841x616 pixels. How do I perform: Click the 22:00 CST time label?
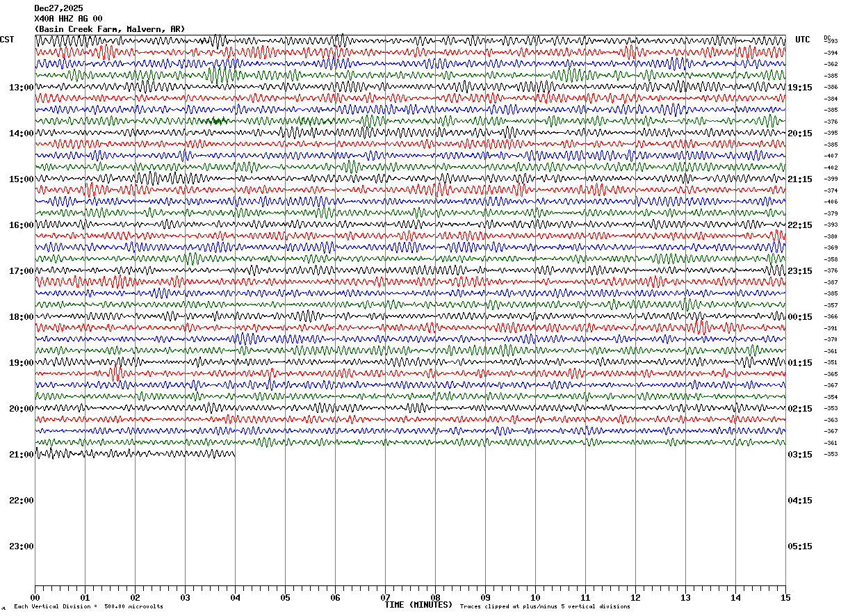[22, 500]
